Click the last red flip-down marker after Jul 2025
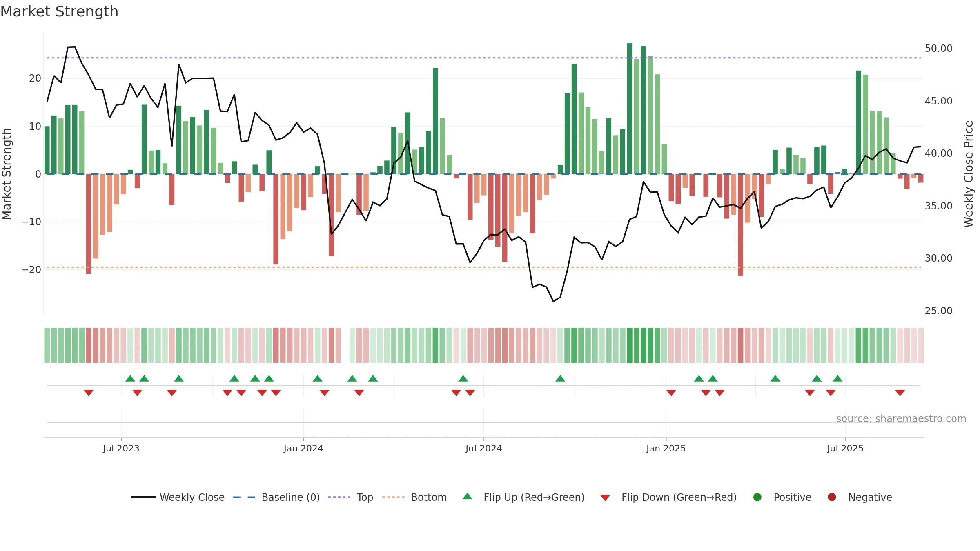980x551 pixels. point(900,393)
